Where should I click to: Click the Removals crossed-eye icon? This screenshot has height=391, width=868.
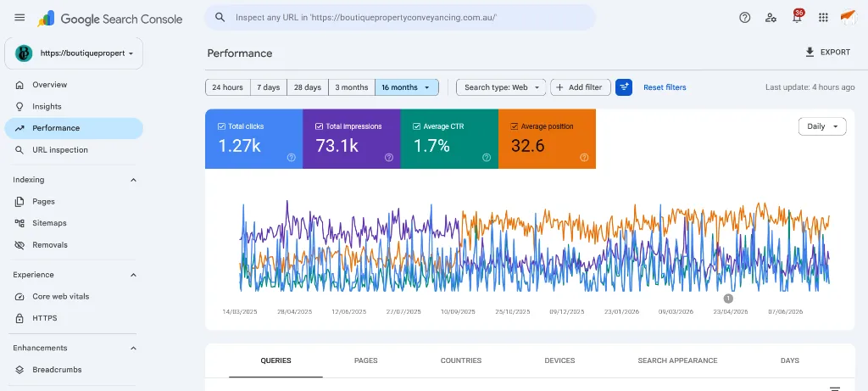point(19,245)
